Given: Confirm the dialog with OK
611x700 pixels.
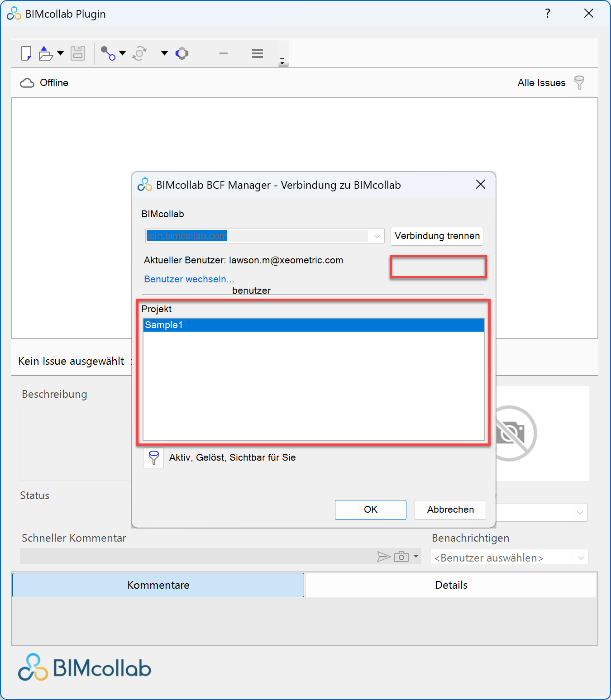Looking at the screenshot, I should pyautogui.click(x=370, y=510).
